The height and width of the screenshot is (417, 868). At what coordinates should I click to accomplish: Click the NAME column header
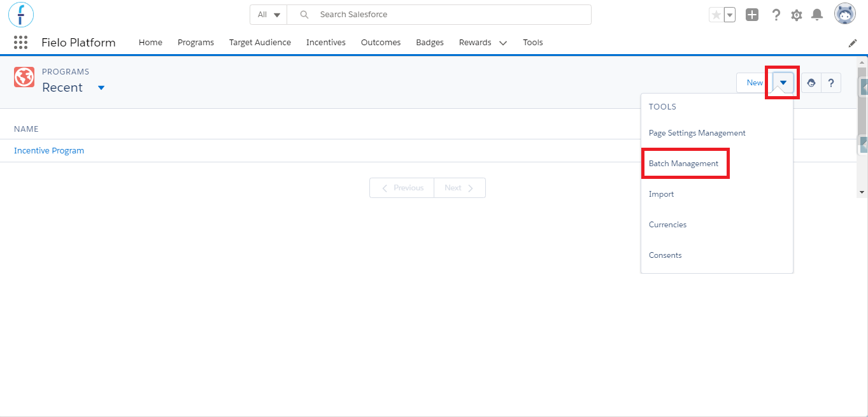(x=26, y=129)
